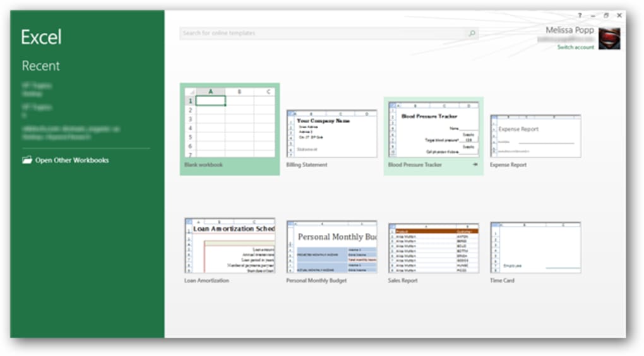Image resolution: width=644 pixels, height=356 pixels.
Task: Click the search magnifier icon
Action: (x=472, y=33)
